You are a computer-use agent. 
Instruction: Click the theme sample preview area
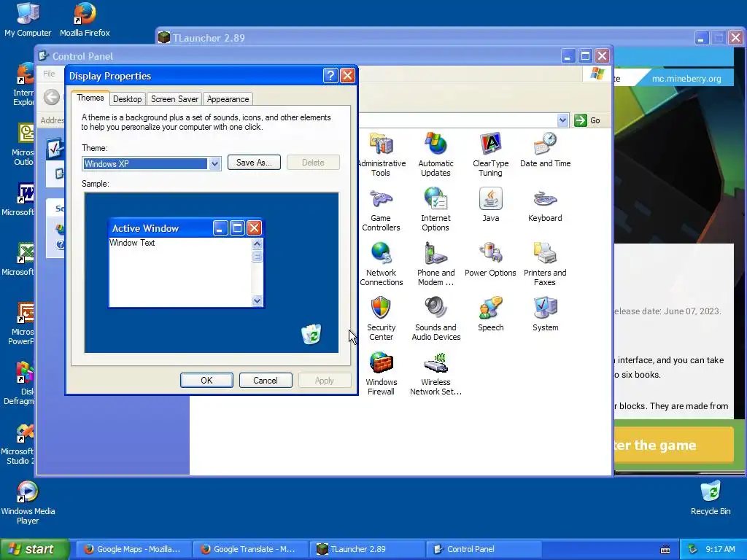[212, 273]
